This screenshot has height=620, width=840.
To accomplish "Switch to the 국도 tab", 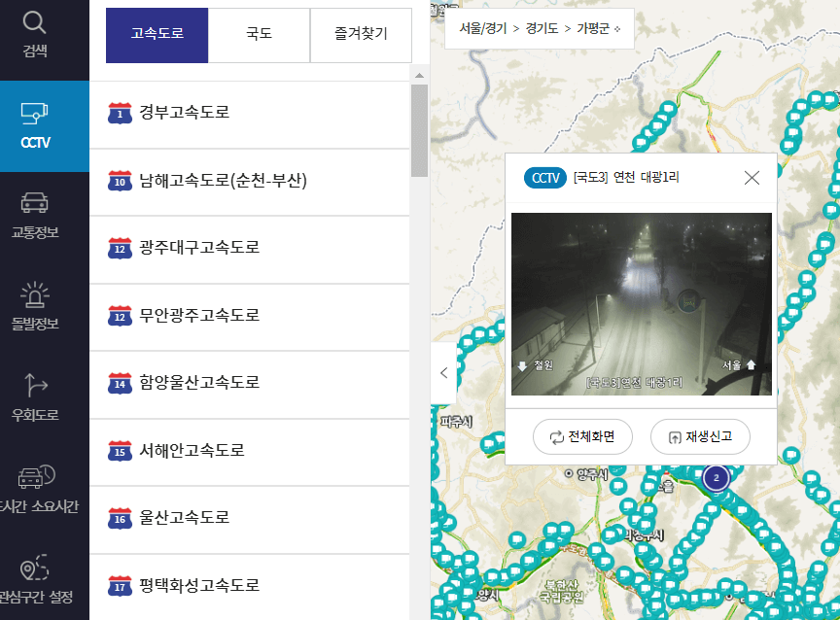I will coord(259,35).
